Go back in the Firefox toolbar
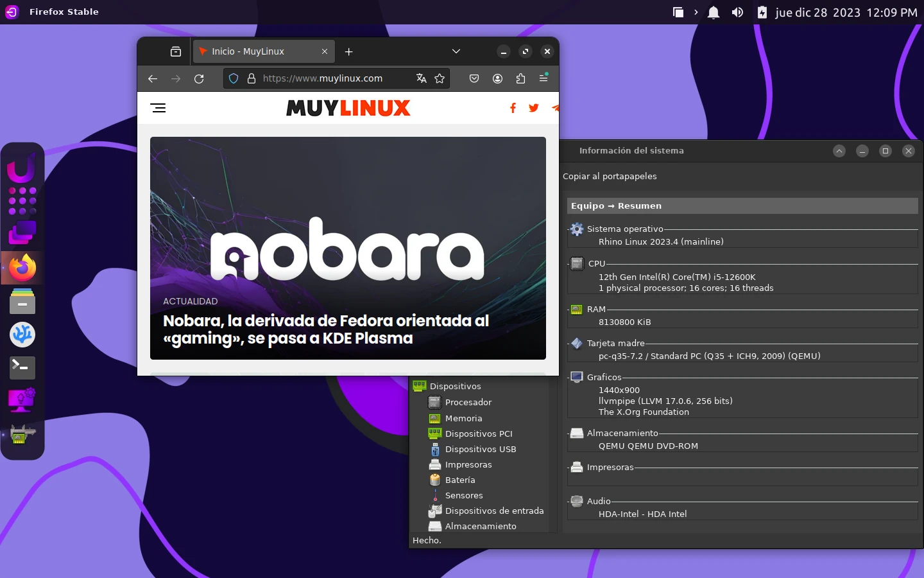The image size is (924, 578). pos(153,78)
